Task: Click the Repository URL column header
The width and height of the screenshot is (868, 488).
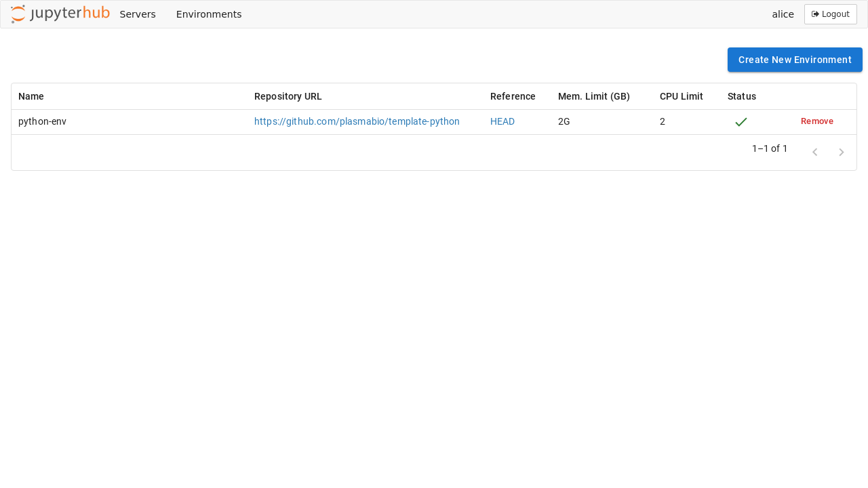Action: point(288,96)
